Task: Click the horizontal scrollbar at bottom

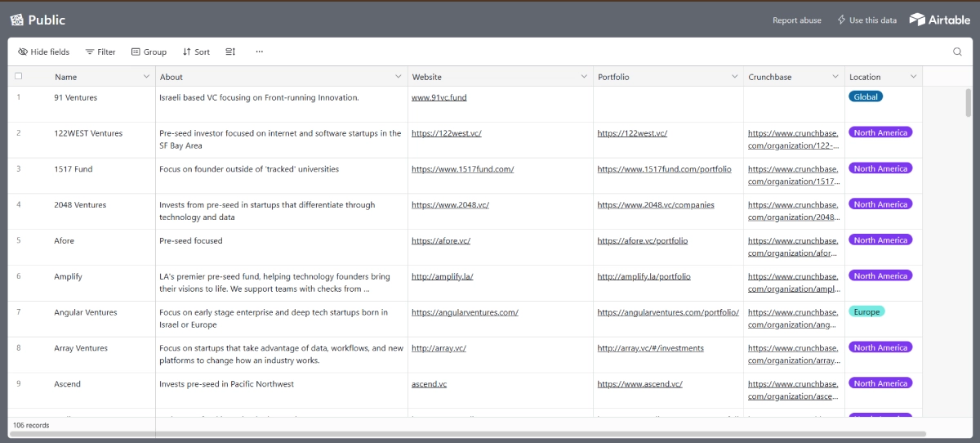Action: (x=468, y=434)
